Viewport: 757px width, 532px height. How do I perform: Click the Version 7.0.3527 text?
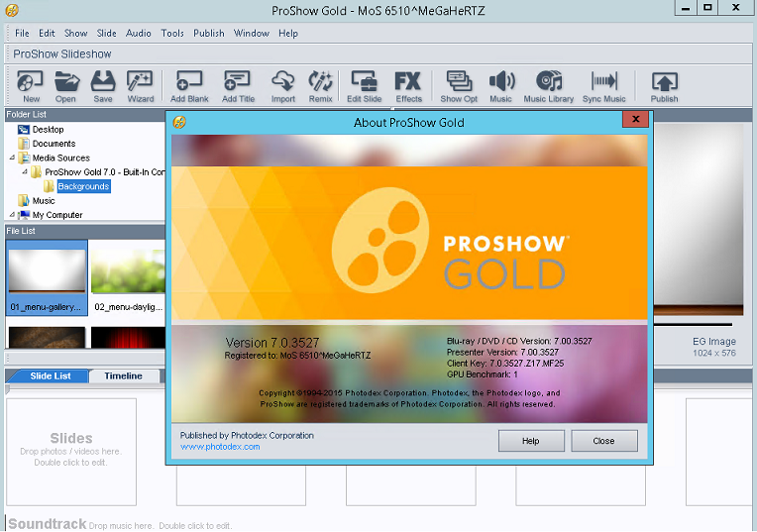coord(272,343)
